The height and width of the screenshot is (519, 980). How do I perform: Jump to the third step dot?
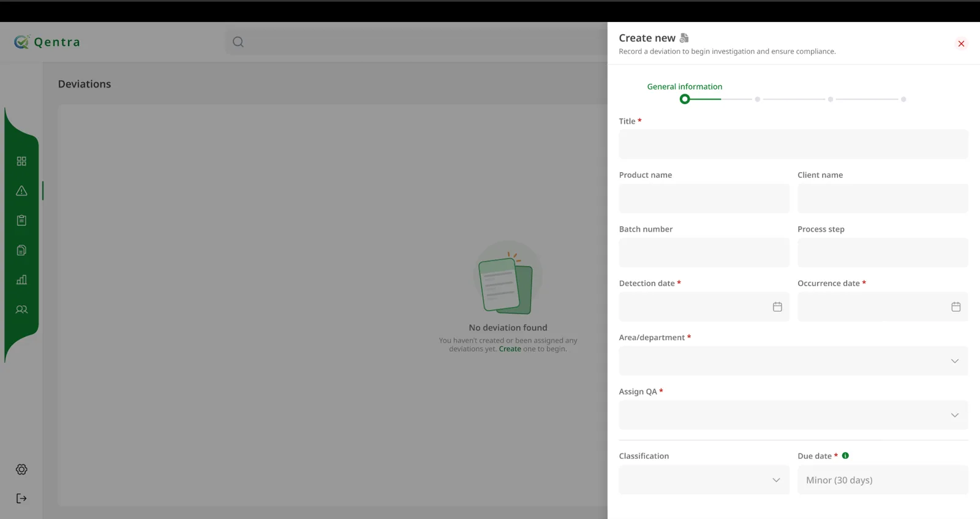point(831,99)
